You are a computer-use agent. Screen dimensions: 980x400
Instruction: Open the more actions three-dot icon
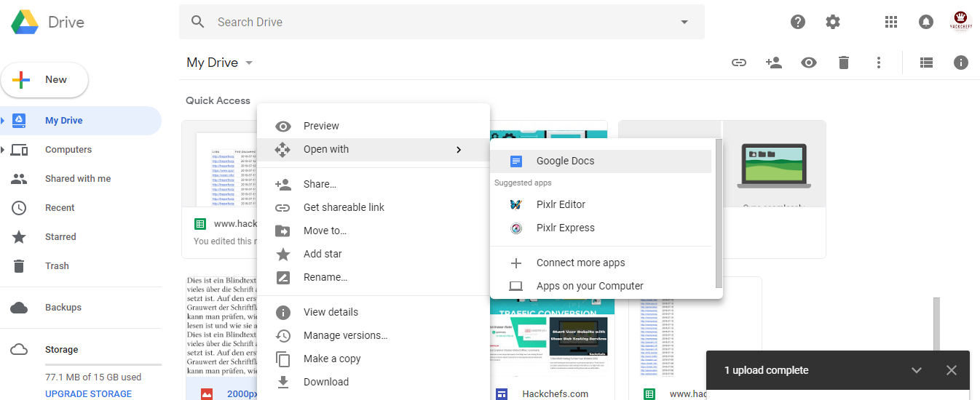(x=879, y=63)
